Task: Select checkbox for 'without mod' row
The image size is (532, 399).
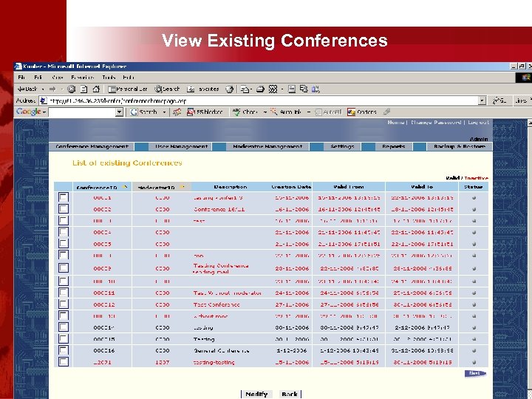Action: 64,316
